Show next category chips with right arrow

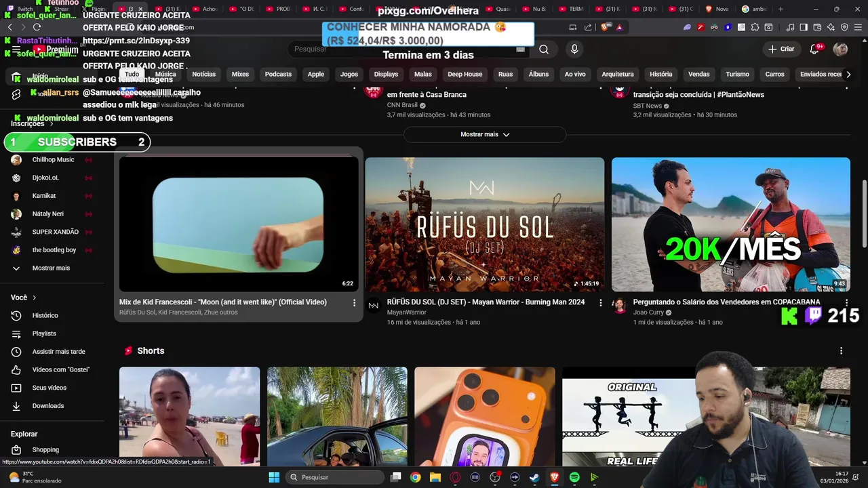tap(848, 74)
